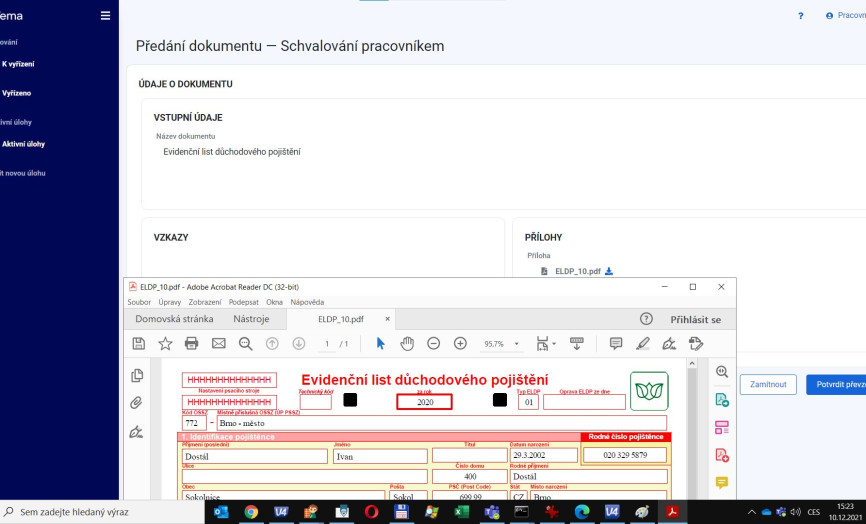Click the year field showing 2020
866x524 pixels.
pyautogui.click(x=424, y=402)
